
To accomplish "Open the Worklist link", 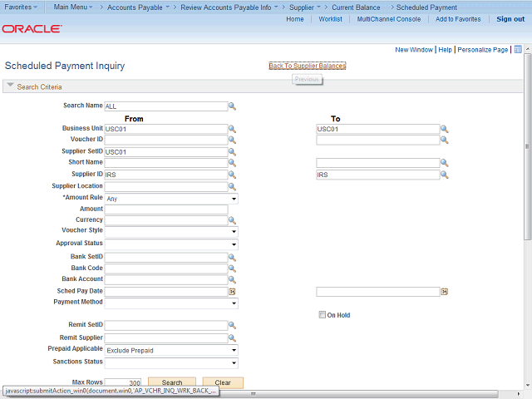I will [x=330, y=19].
